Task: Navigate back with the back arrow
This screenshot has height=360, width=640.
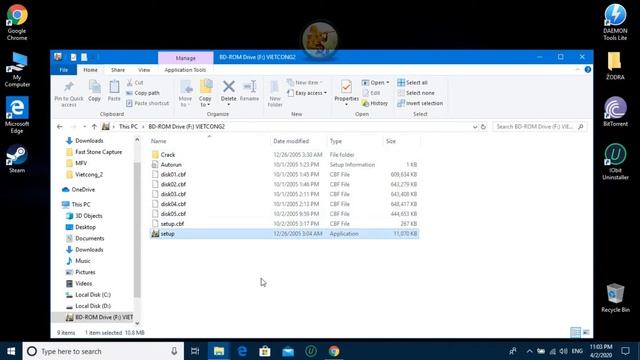Action: pyautogui.click(x=60, y=127)
